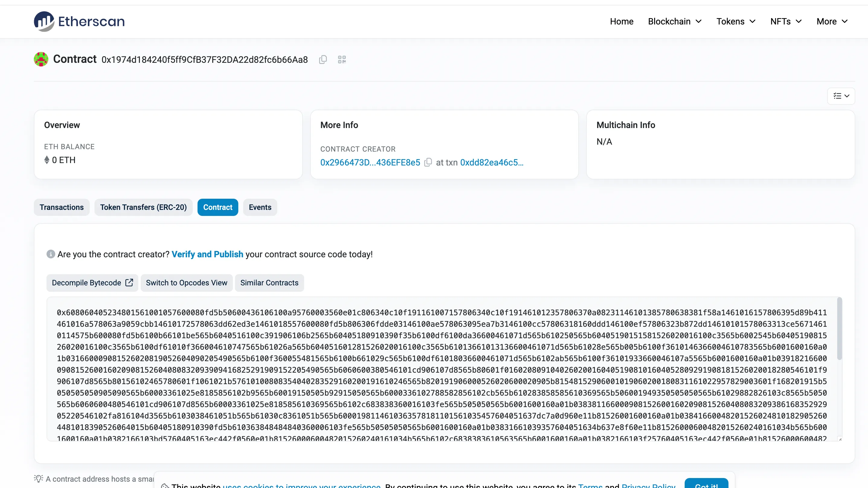
Task: Copy the contract creator address
Action: point(428,162)
